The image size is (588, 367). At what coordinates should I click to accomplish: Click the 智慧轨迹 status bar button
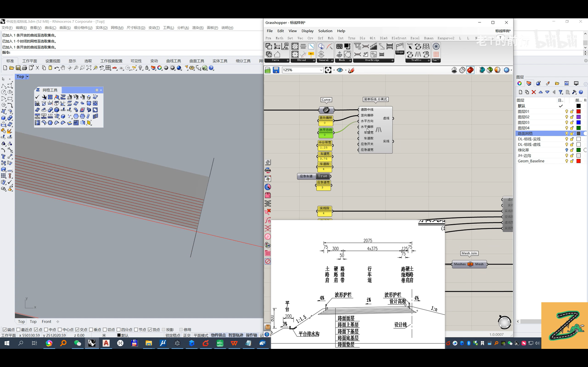coord(235,335)
